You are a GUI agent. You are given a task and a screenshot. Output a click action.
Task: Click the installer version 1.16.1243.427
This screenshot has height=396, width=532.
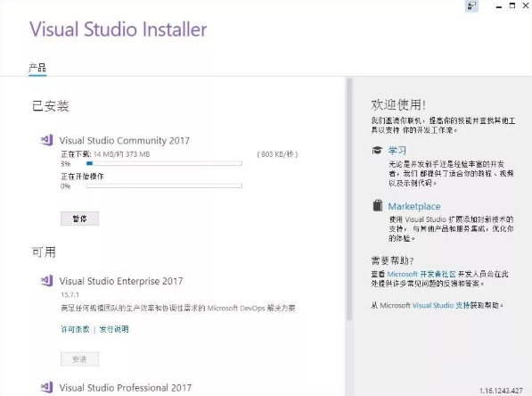(501, 391)
